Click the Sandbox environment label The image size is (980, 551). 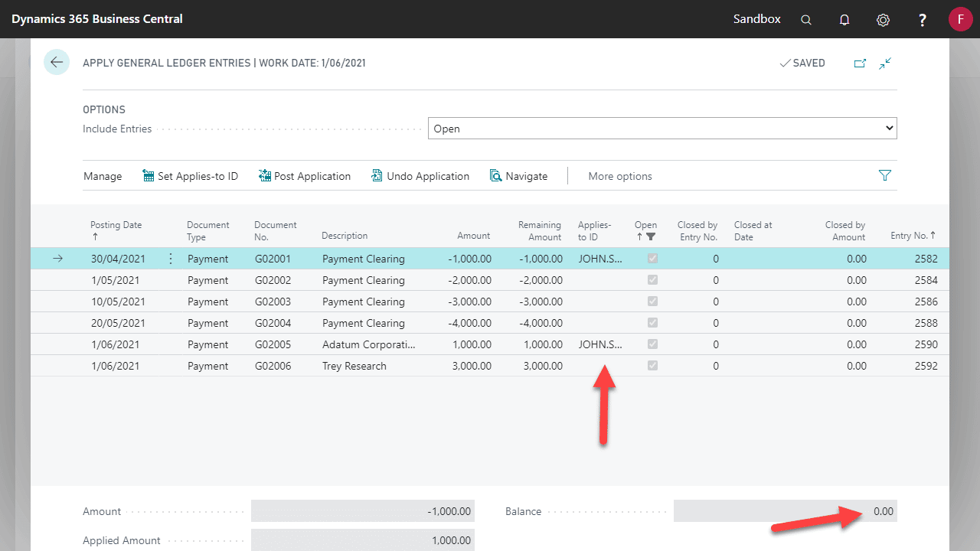(x=757, y=19)
